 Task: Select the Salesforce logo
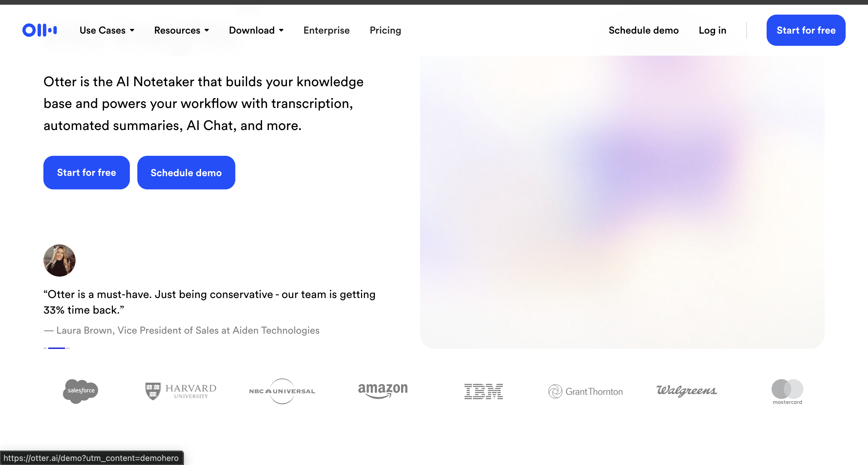click(x=81, y=391)
